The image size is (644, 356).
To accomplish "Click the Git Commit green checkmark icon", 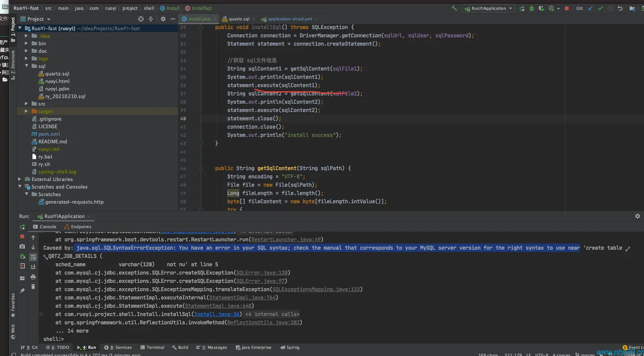I will click(x=600, y=8).
